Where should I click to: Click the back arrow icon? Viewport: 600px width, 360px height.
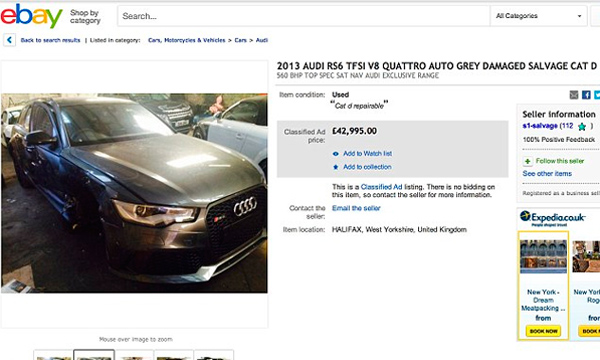point(9,40)
